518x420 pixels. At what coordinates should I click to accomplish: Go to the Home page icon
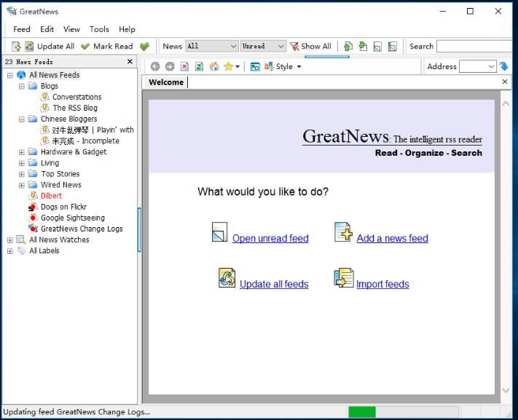pos(214,67)
